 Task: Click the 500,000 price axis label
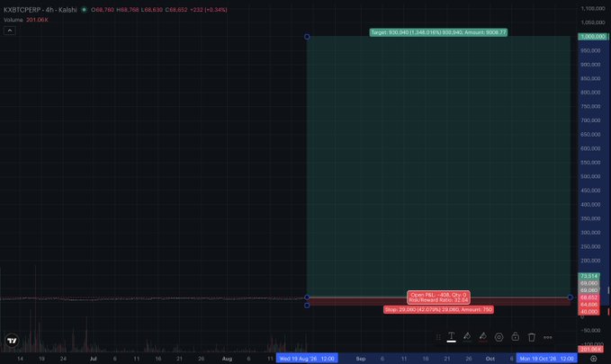point(590,176)
